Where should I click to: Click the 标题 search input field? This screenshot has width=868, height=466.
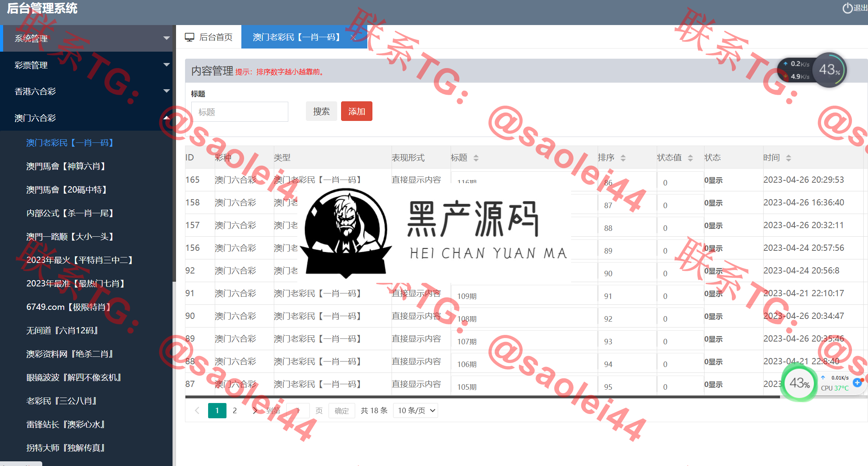239,112
